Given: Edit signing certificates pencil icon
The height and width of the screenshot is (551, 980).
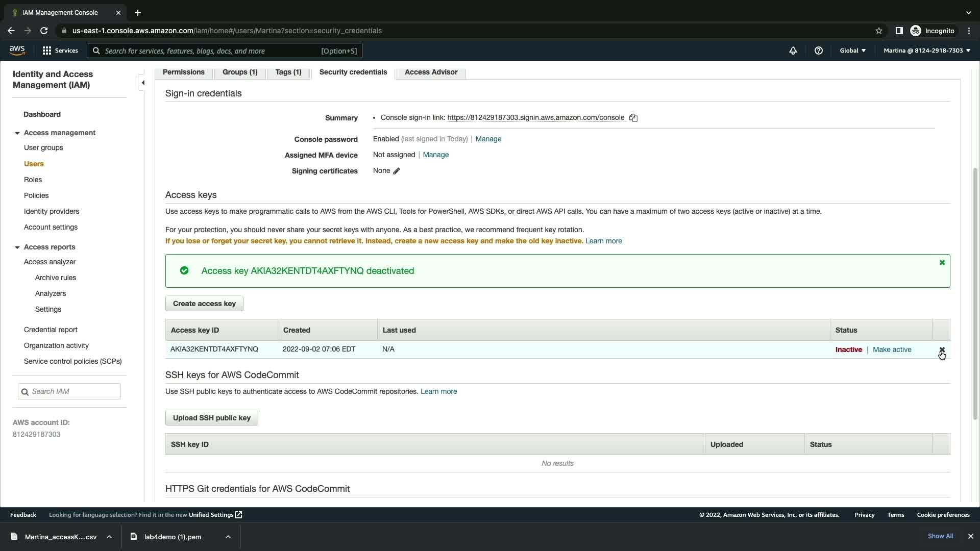Looking at the screenshot, I should [x=397, y=171].
